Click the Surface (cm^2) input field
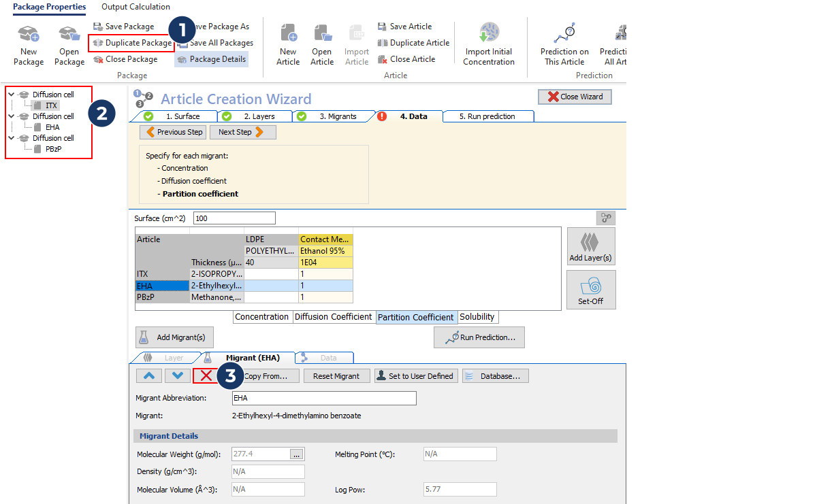The height and width of the screenshot is (504, 834). (234, 218)
